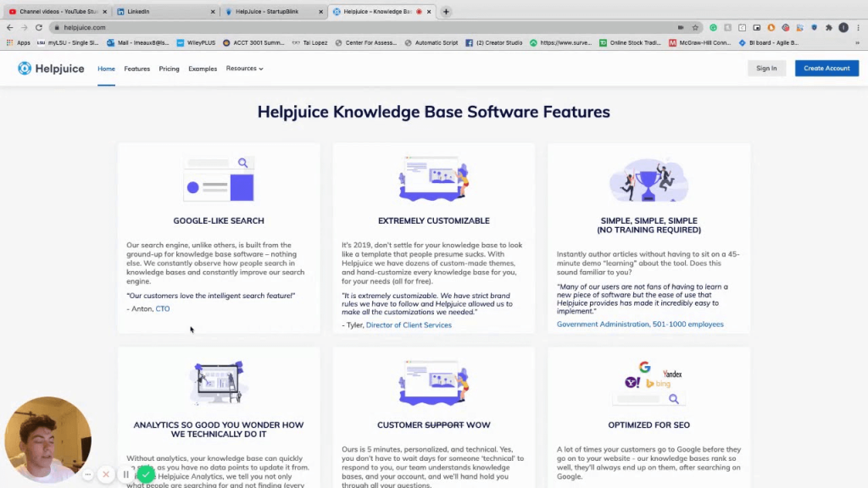Click the webcam bubble of the presenter
The height and width of the screenshot is (488, 868).
click(x=47, y=440)
